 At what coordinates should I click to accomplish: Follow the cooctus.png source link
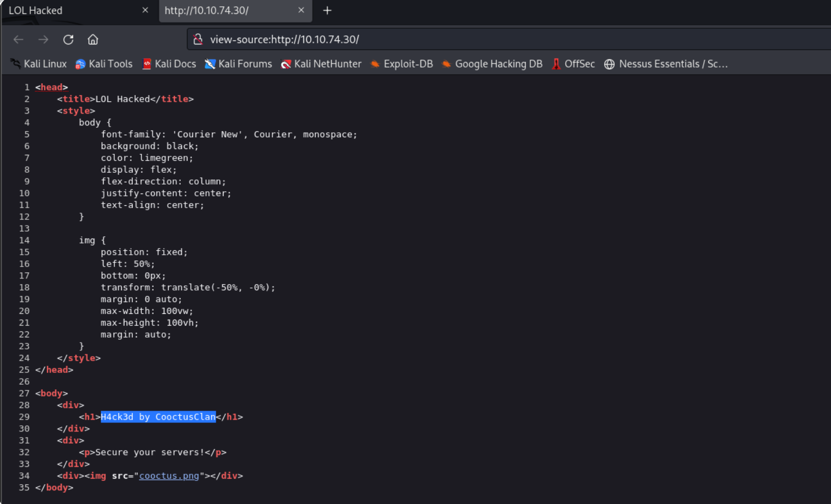pos(169,476)
